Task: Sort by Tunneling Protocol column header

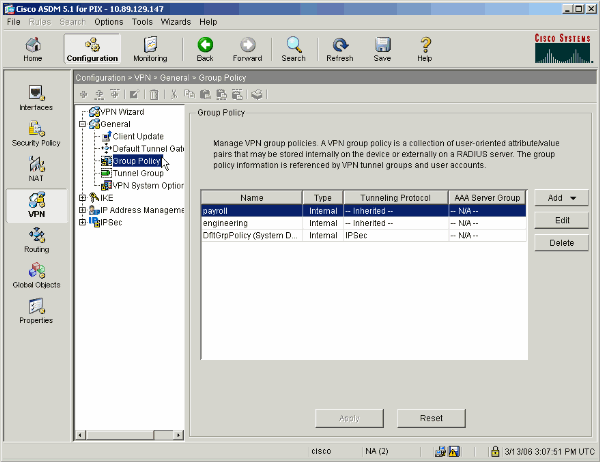Action: pyautogui.click(x=396, y=198)
